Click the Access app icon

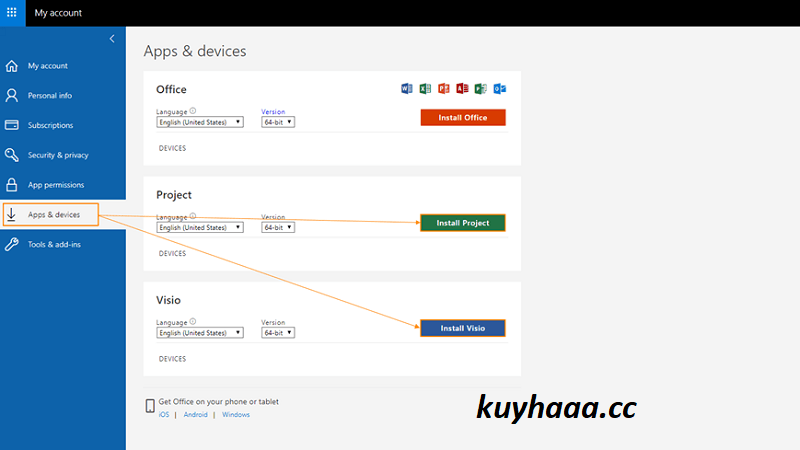462,89
